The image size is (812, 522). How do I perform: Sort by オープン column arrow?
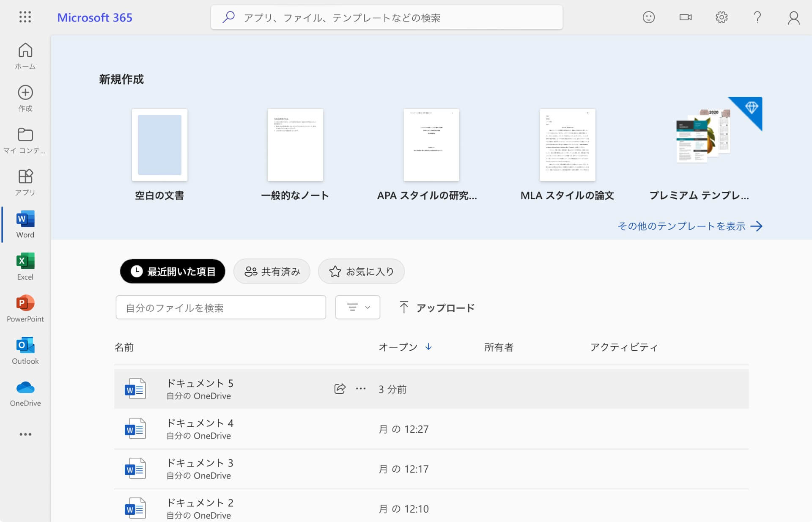[x=428, y=347]
